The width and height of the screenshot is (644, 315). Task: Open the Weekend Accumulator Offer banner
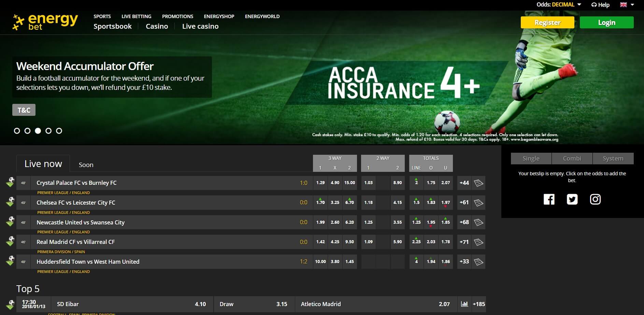(x=112, y=77)
